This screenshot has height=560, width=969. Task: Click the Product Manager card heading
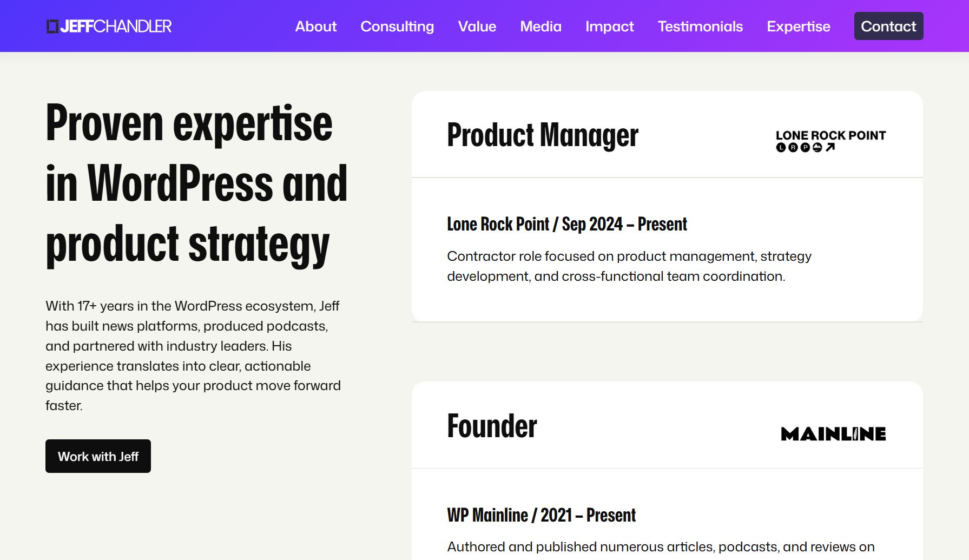[x=543, y=135]
